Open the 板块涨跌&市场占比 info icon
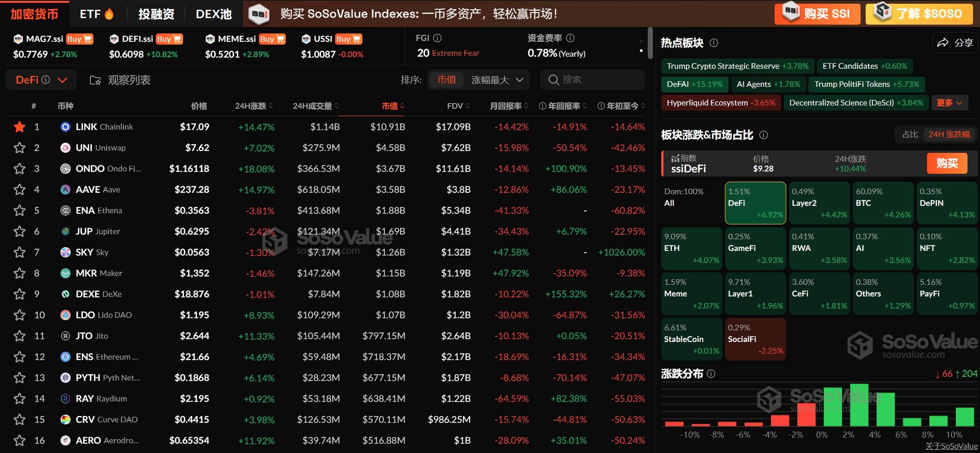This screenshot has height=453, width=980. tap(763, 135)
